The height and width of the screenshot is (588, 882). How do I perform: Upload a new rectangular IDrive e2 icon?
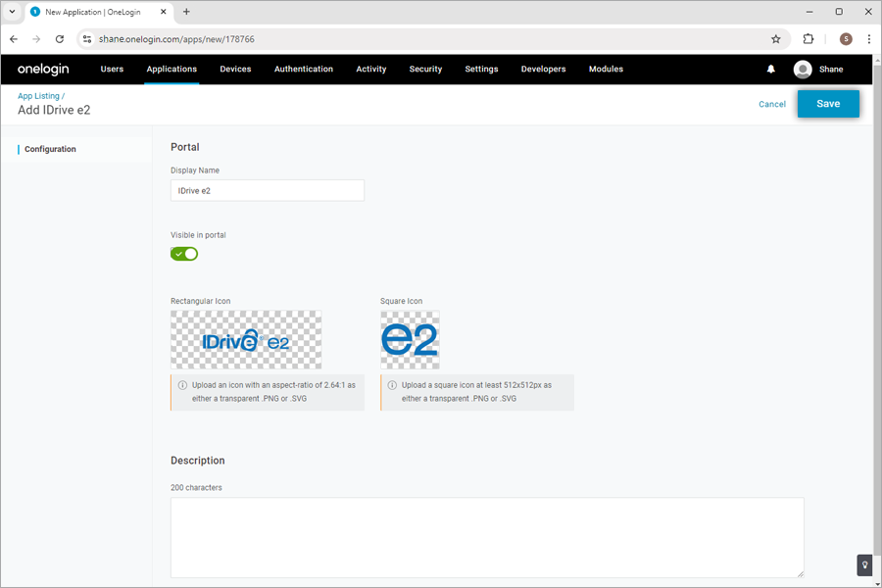tap(246, 340)
